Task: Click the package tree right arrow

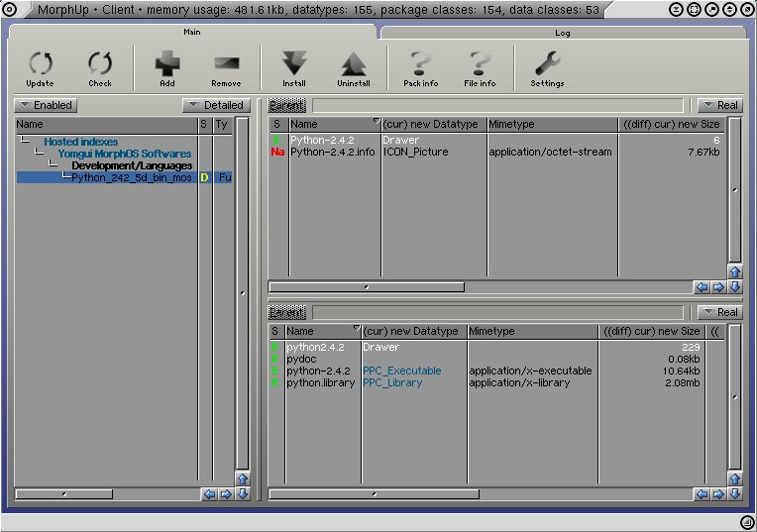Action: point(226,494)
